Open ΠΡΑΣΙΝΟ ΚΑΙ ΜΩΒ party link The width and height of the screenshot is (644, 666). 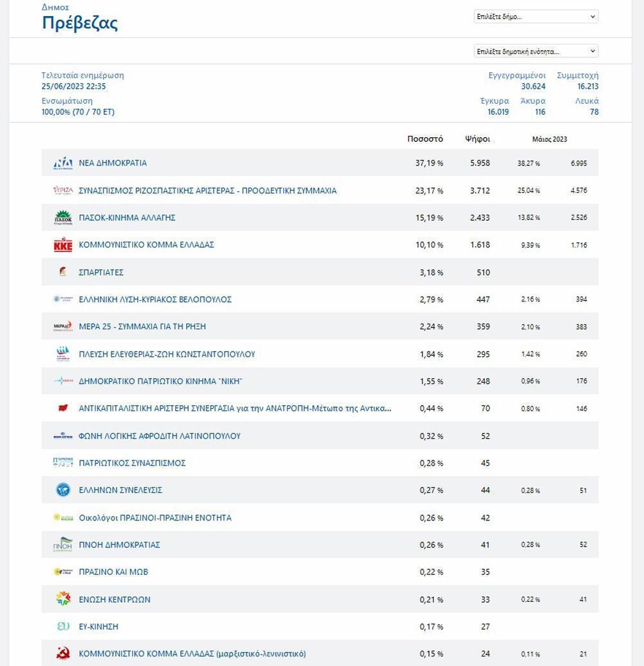[x=113, y=572]
